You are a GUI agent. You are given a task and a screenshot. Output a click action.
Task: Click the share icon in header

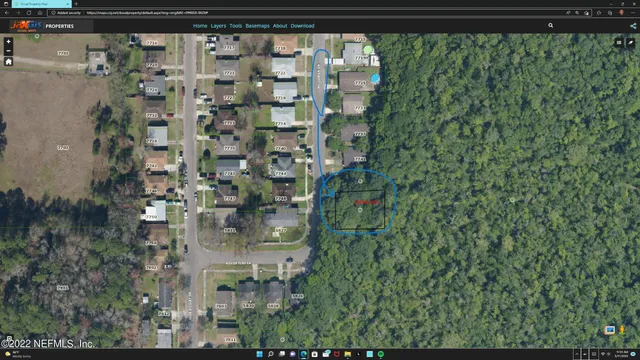click(x=633, y=26)
